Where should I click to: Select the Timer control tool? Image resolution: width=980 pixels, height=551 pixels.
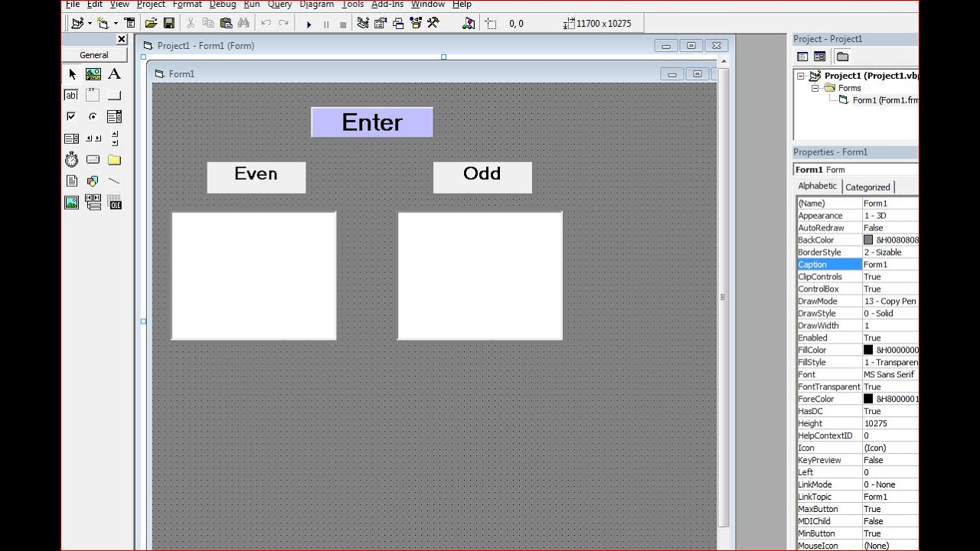[x=71, y=159]
